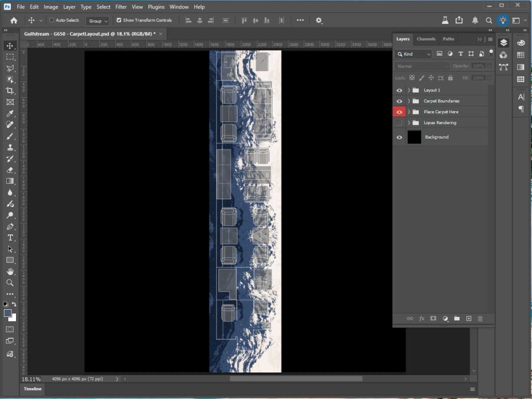Screen dimensions: 532x399
Task: Open the Filter menu
Action: click(121, 7)
